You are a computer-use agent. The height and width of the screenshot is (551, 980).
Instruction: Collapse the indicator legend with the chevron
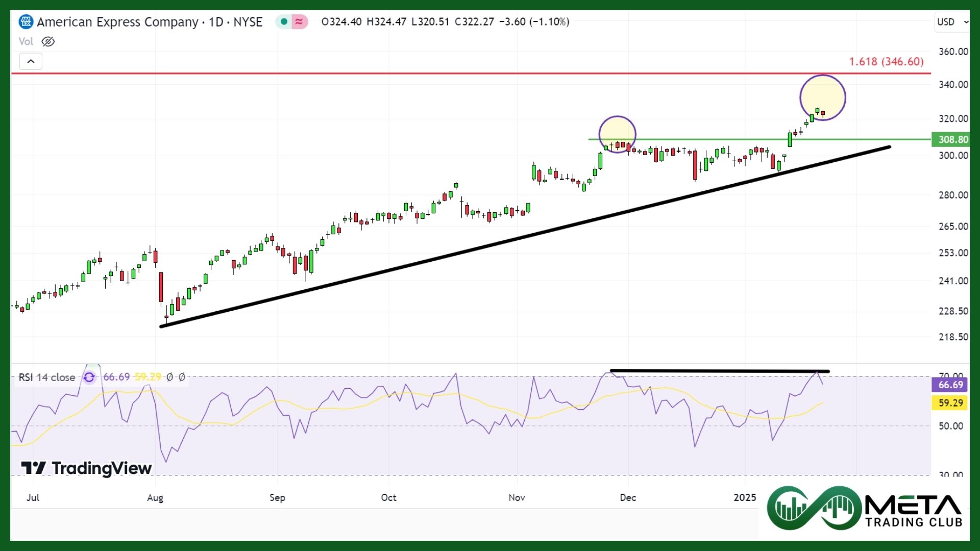click(31, 61)
